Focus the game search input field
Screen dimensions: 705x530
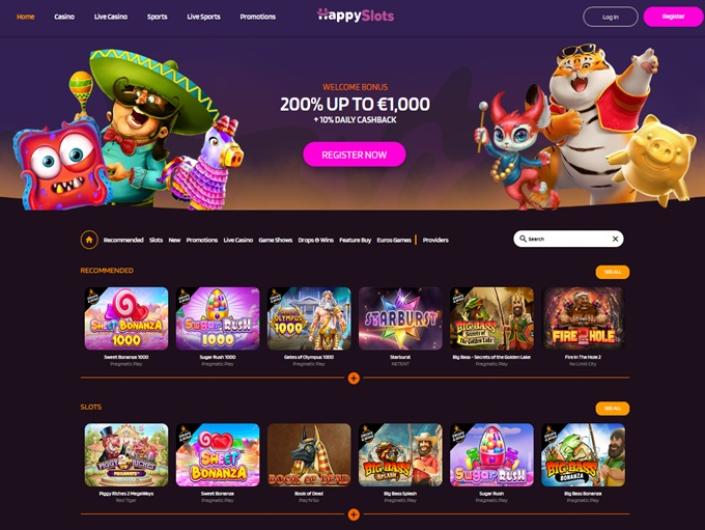[x=568, y=239]
